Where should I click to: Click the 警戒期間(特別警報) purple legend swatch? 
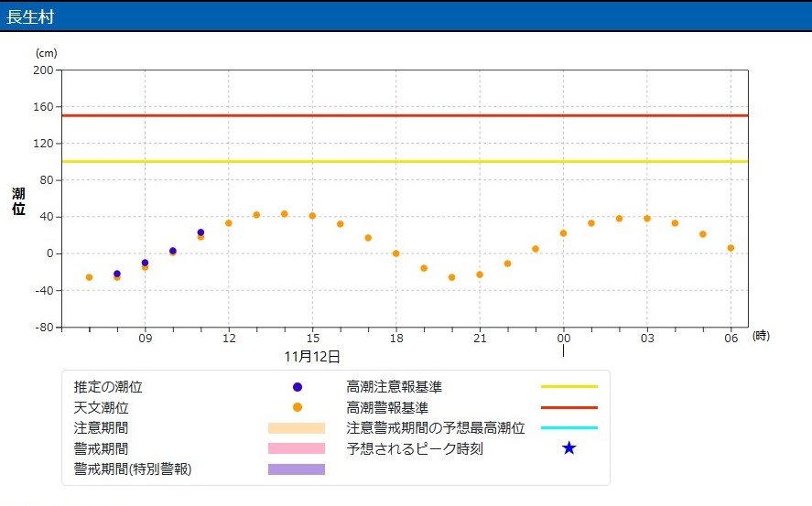[297, 469]
